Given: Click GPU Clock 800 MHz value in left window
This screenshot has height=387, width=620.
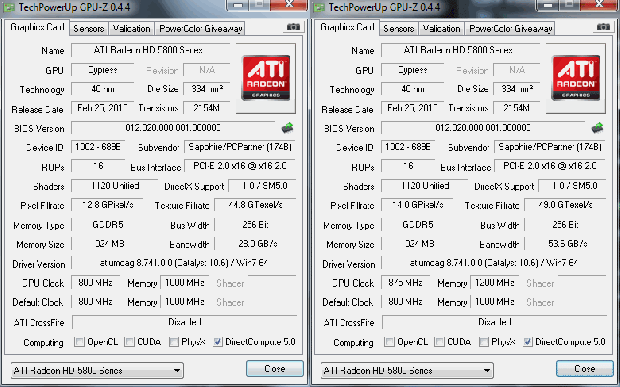Looking at the screenshot, I should (96, 283).
